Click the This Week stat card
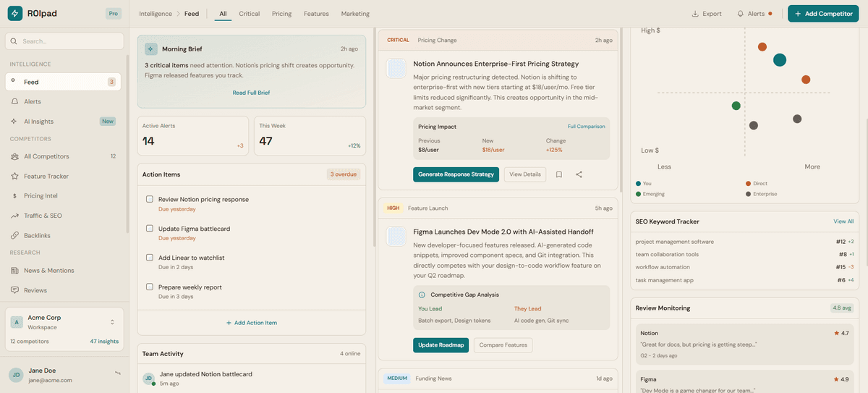This screenshot has width=868, height=393. [310, 136]
